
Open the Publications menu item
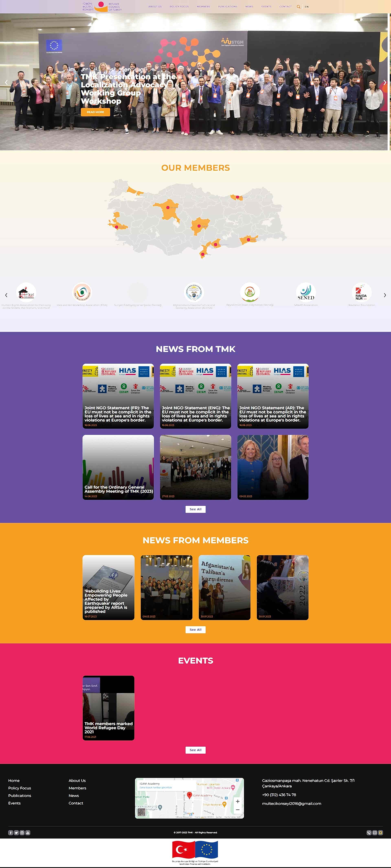click(227, 7)
